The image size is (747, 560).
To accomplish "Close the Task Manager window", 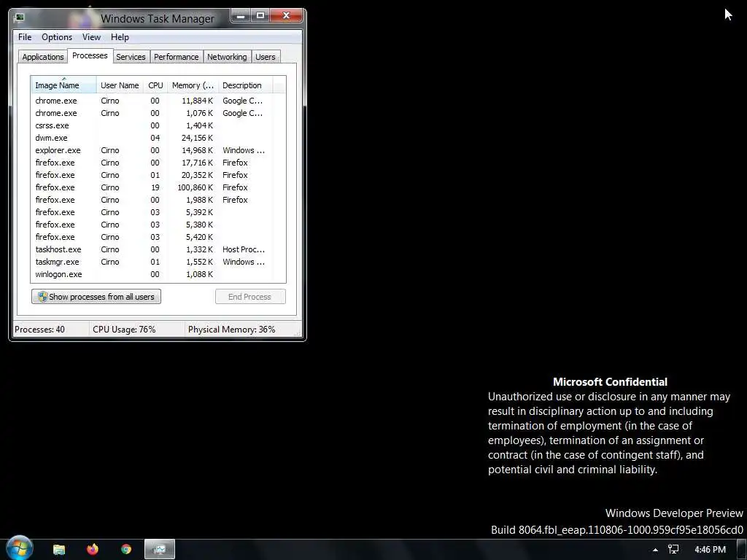I will [286, 16].
